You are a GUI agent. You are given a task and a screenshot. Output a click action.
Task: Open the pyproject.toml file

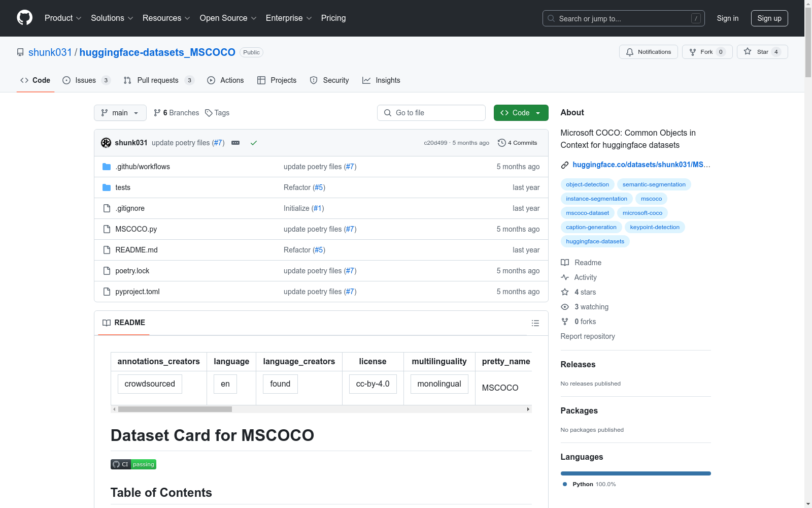(x=138, y=292)
